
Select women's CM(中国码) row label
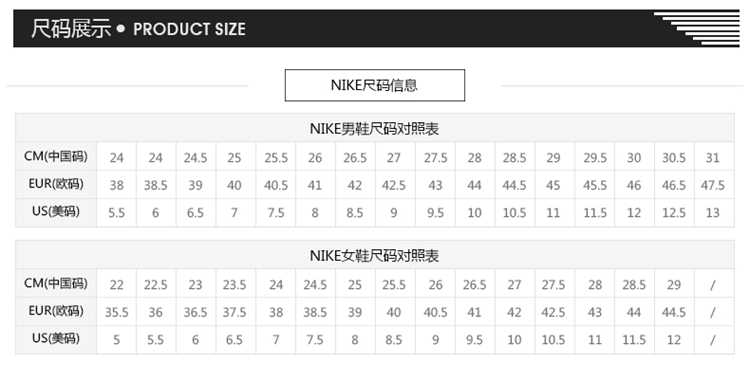[x=56, y=284]
